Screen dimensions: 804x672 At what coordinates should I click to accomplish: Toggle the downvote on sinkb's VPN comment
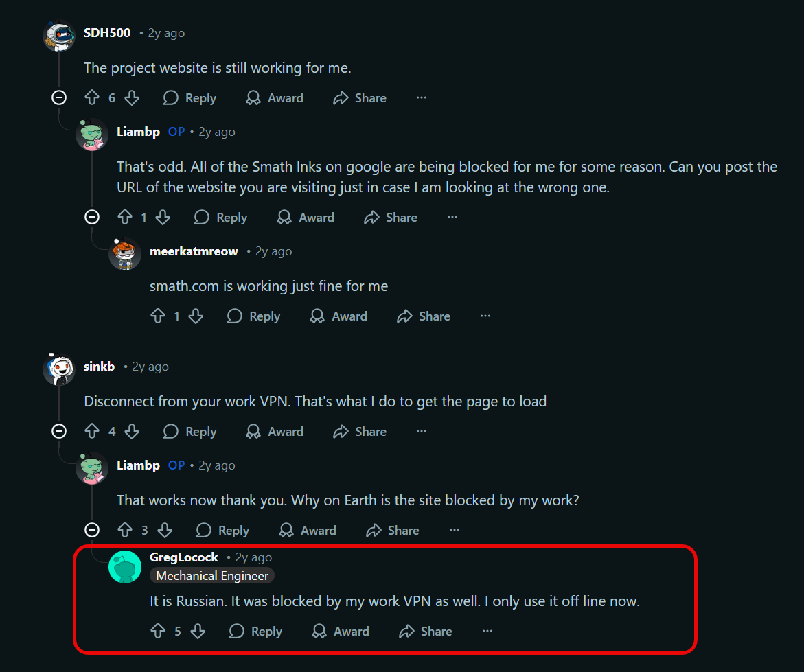pos(132,431)
